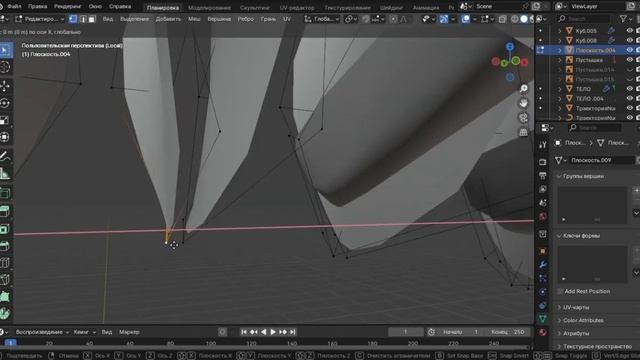The width and height of the screenshot is (640, 360).
Task: Click the blue Z axis gizmo
Action: click(x=510, y=47)
